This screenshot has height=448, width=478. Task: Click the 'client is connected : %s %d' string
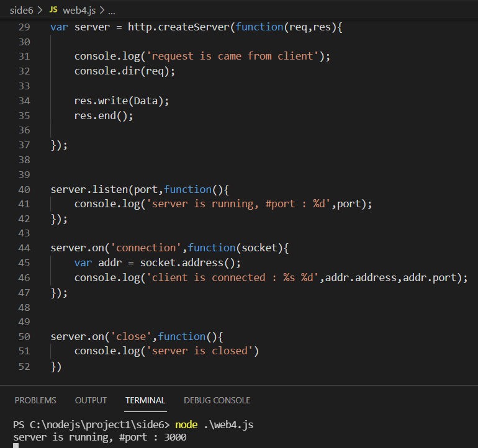coord(233,277)
